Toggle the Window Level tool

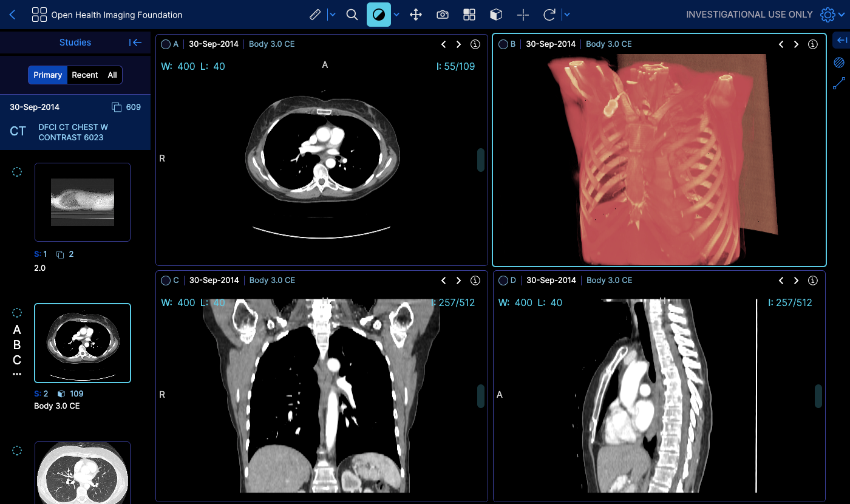pos(379,15)
